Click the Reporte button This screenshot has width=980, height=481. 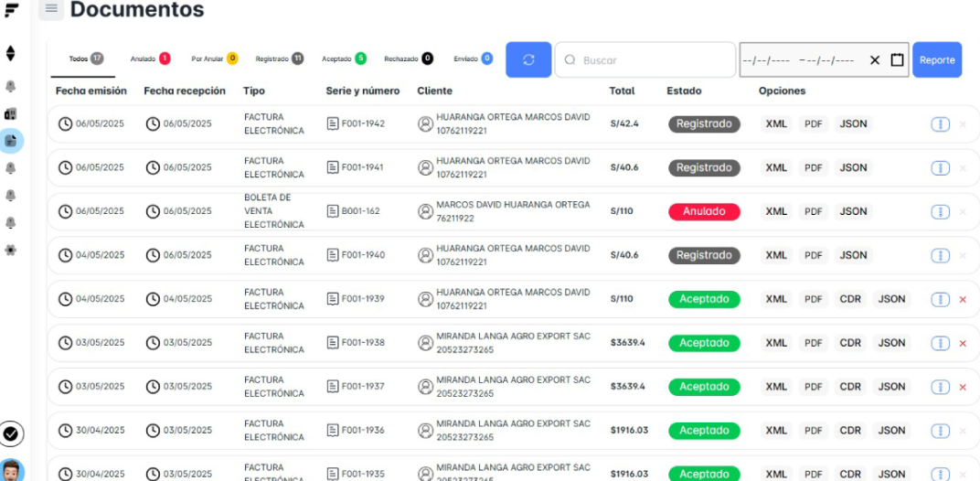(937, 60)
